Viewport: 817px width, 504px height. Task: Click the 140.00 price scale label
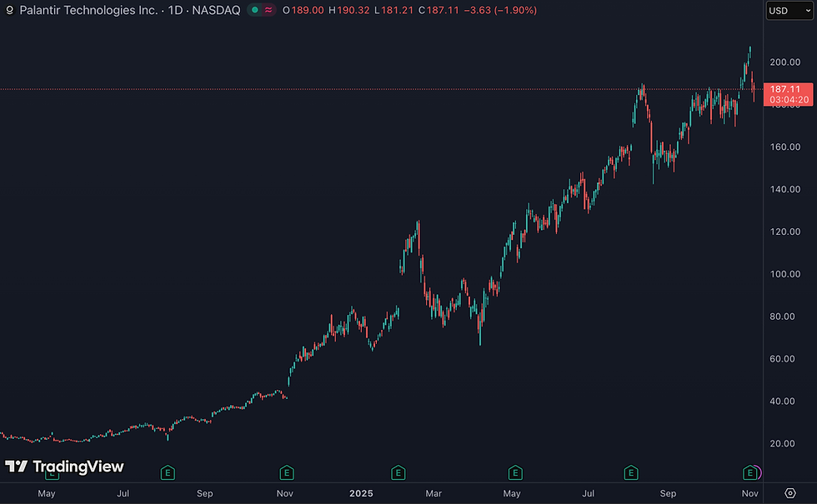[785, 189]
